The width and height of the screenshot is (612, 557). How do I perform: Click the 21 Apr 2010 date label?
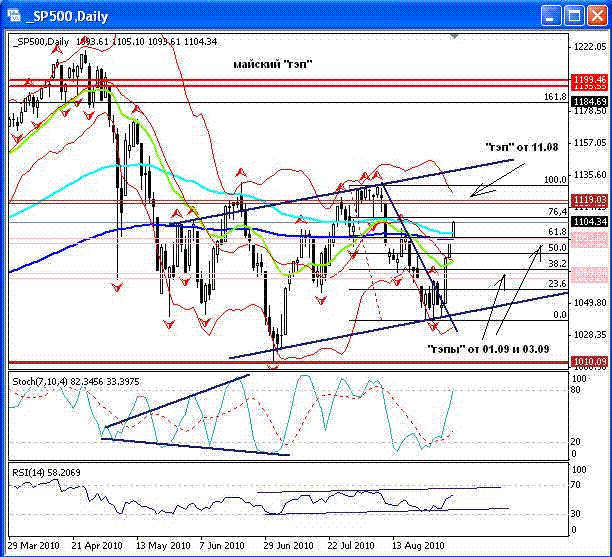(x=97, y=545)
